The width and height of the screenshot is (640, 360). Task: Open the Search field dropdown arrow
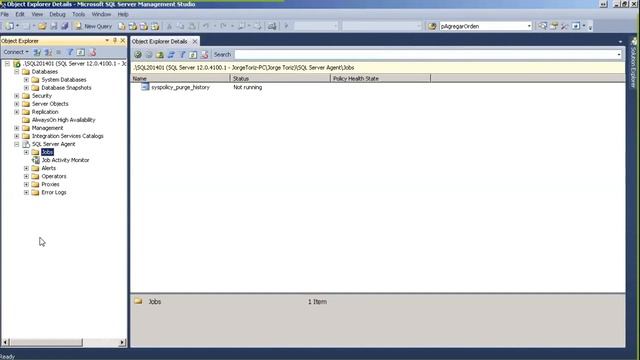click(x=619, y=54)
